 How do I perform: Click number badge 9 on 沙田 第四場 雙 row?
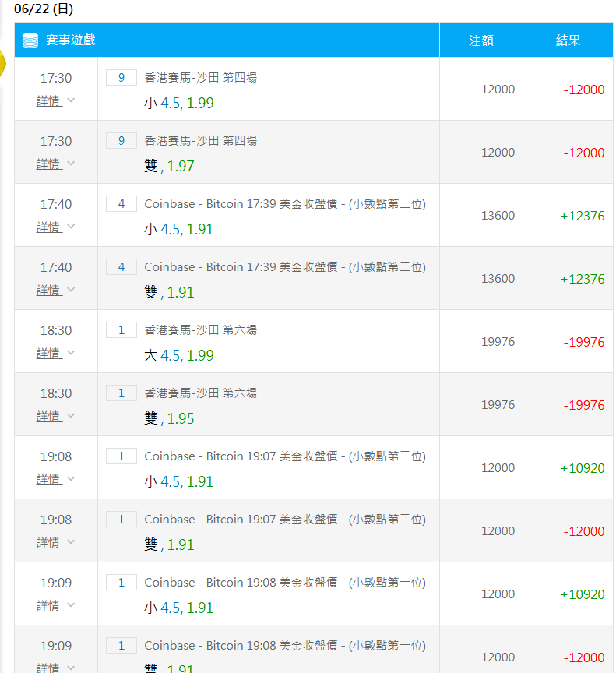click(x=121, y=141)
